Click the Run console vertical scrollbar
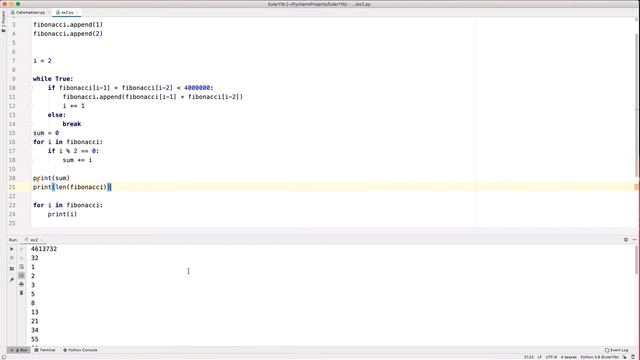The image size is (640, 360). [x=636, y=260]
